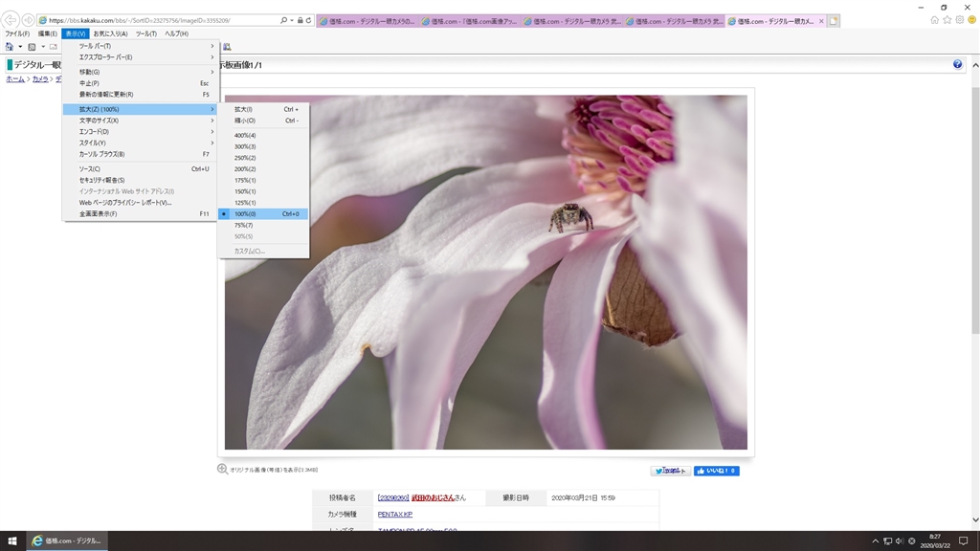
Task: Choose 75% zoom level
Action: [243, 225]
